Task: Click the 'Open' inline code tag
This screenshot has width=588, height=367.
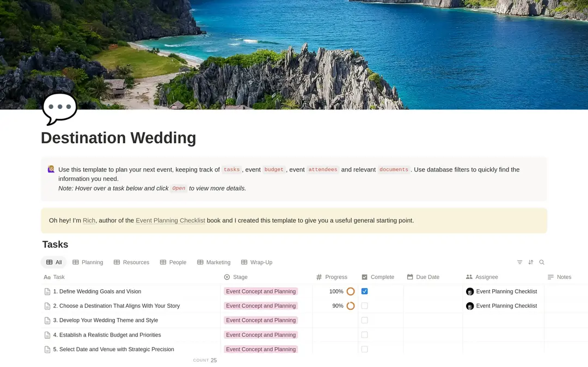Action: pyautogui.click(x=179, y=188)
